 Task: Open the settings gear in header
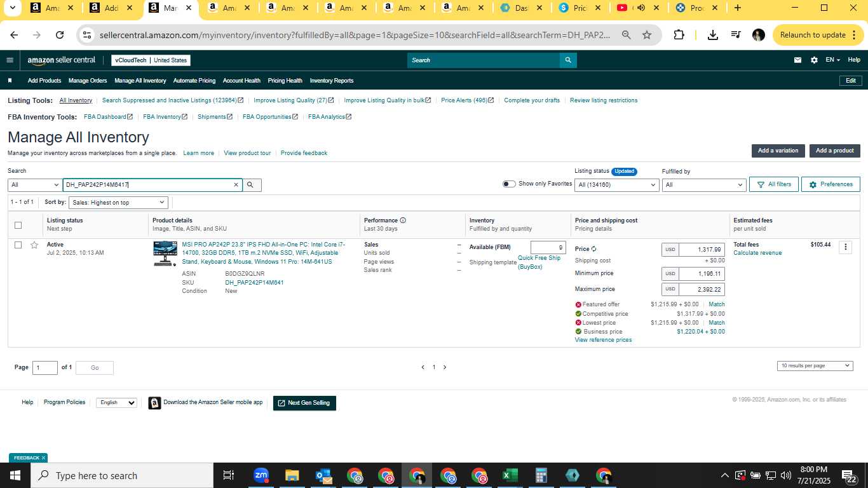[x=814, y=60]
